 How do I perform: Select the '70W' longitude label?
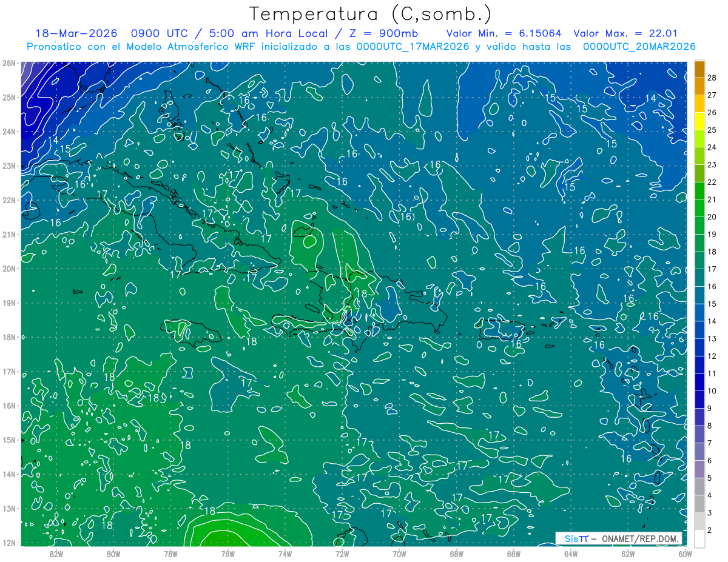coord(399,554)
